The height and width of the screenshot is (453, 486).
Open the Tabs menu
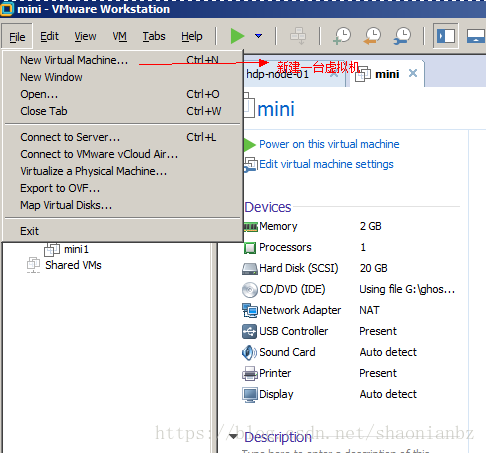(x=154, y=36)
